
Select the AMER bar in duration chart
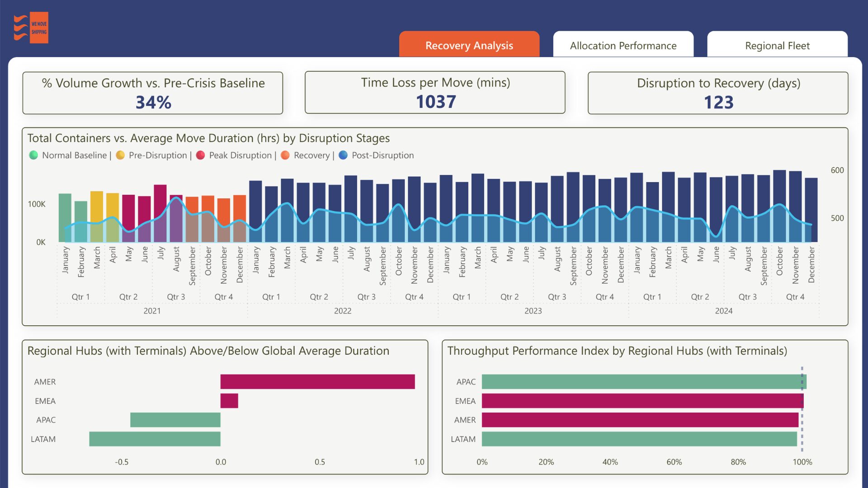tap(317, 382)
